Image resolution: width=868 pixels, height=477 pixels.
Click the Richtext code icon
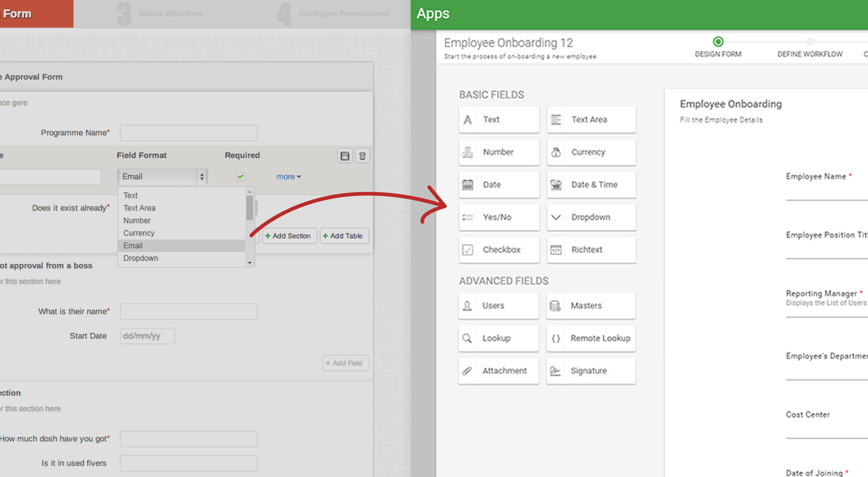pyautogui.click(x=556, y=250)
